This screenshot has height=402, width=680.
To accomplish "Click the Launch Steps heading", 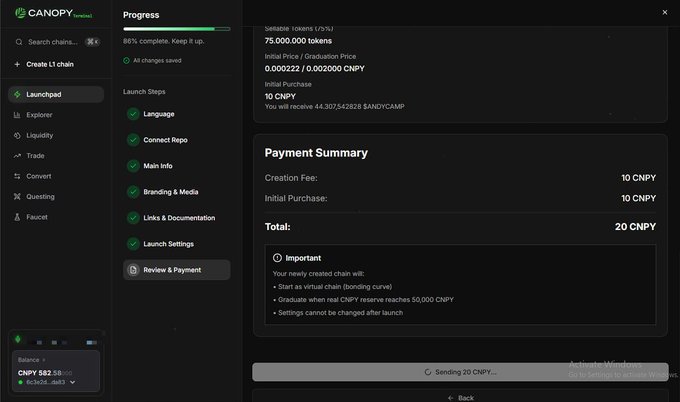I will point(144,92).
